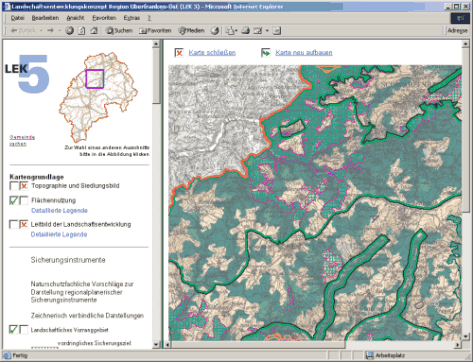
Task: Click the print icon in toolbar
Action: tap(245, 31)
